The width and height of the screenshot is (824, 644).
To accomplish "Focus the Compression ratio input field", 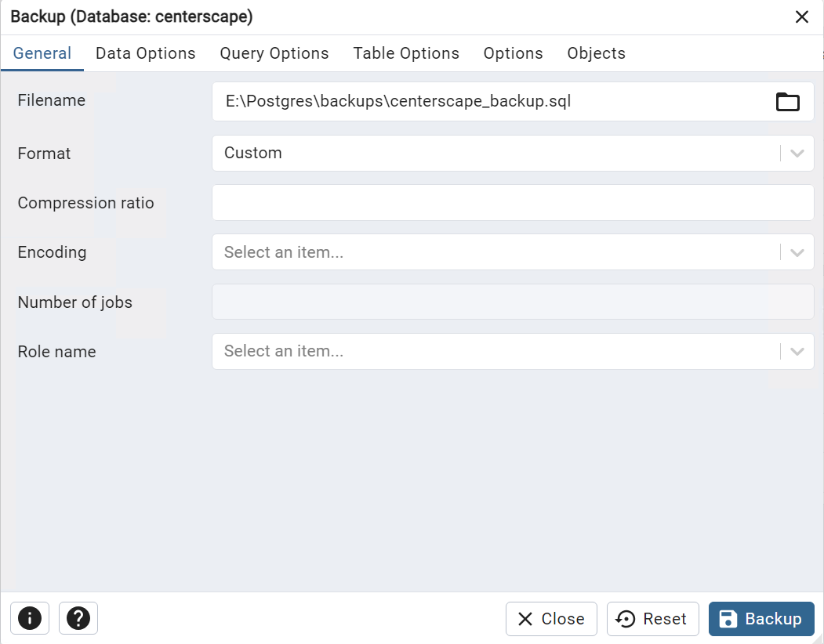I will (513, 203).
